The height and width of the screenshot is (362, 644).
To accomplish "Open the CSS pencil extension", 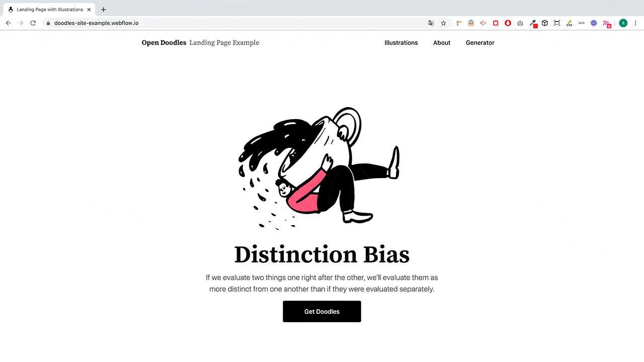I will pyautogui.click(x=569, y=23).
